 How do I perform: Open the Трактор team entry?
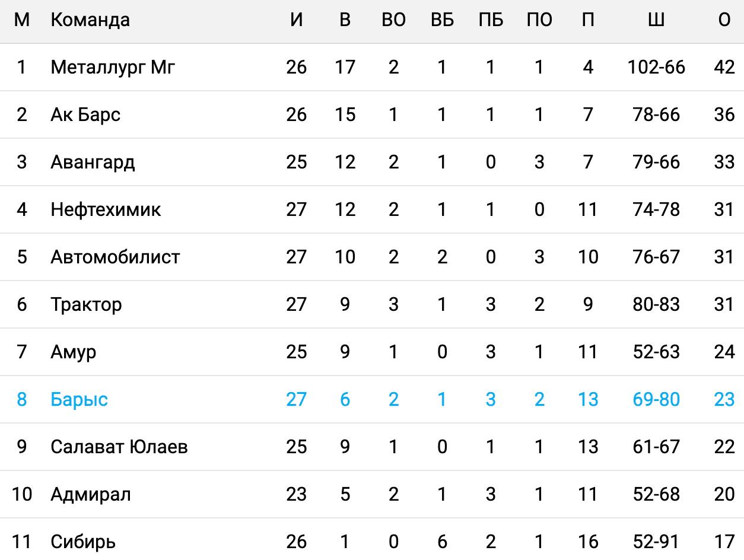(86, 304)
